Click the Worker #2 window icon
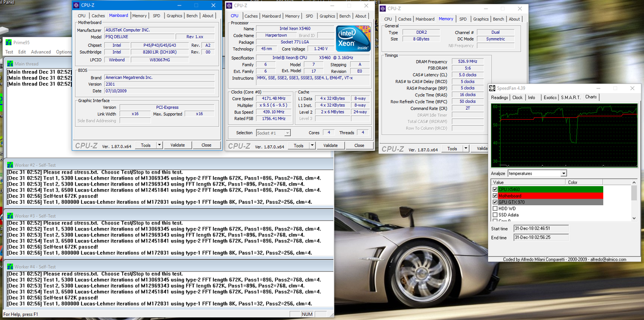This screenshot has height=320, width=644. click(x=10, y=165)
